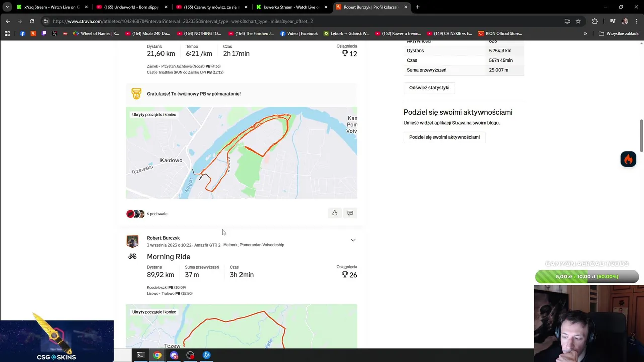Open the Wheel of Names bookmark
Viewport: 644px width, 362px height.
(96, 33)
